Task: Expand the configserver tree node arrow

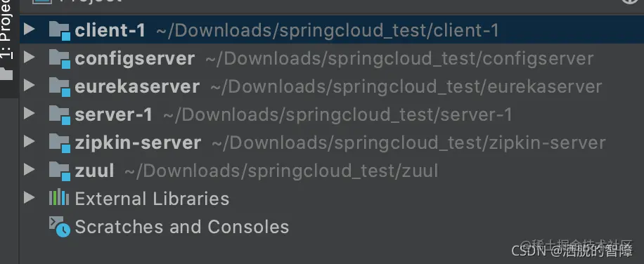Action: pos(29,57)
